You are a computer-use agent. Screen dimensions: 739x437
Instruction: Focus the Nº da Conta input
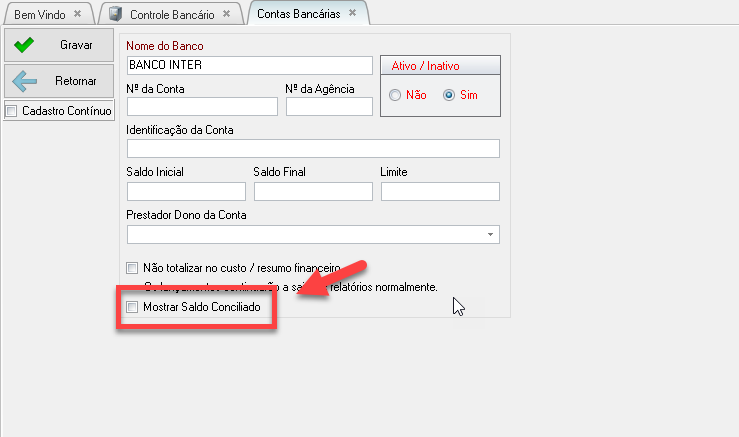[x=202, y=107]
